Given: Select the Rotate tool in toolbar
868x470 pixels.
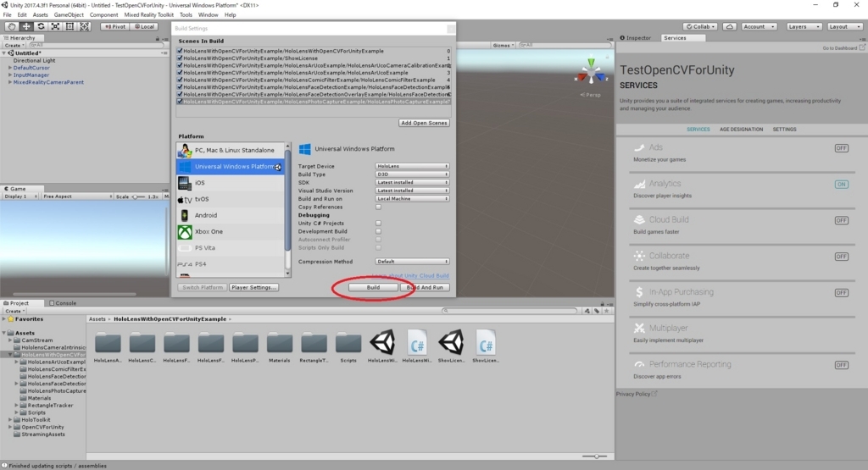Looking at the screenshot, I should pos(41,26).
